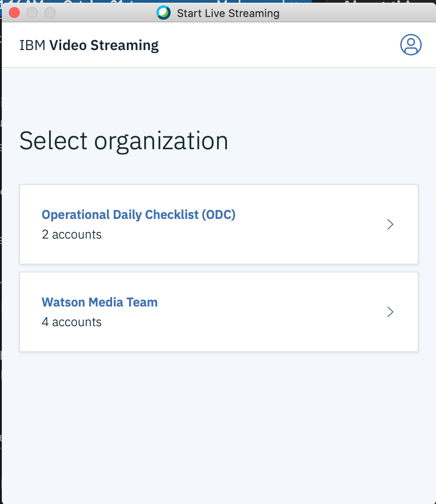Select the Watson Media Team organization link
436x504 pixels.
100,302
